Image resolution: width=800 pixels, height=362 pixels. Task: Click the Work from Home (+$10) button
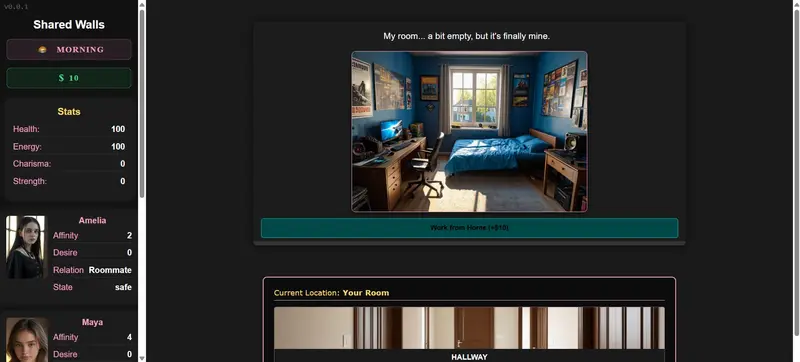tap(469, 228)
